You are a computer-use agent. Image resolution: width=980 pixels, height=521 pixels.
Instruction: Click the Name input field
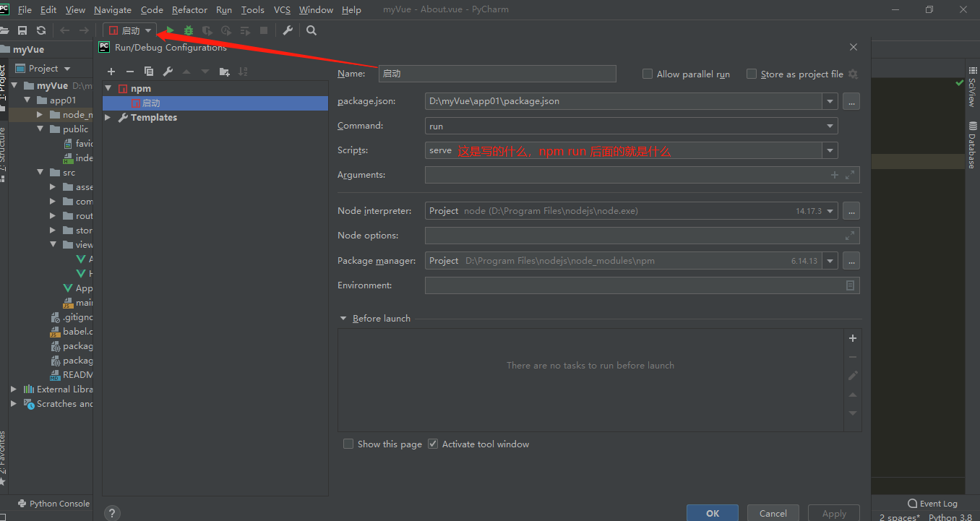497,74
